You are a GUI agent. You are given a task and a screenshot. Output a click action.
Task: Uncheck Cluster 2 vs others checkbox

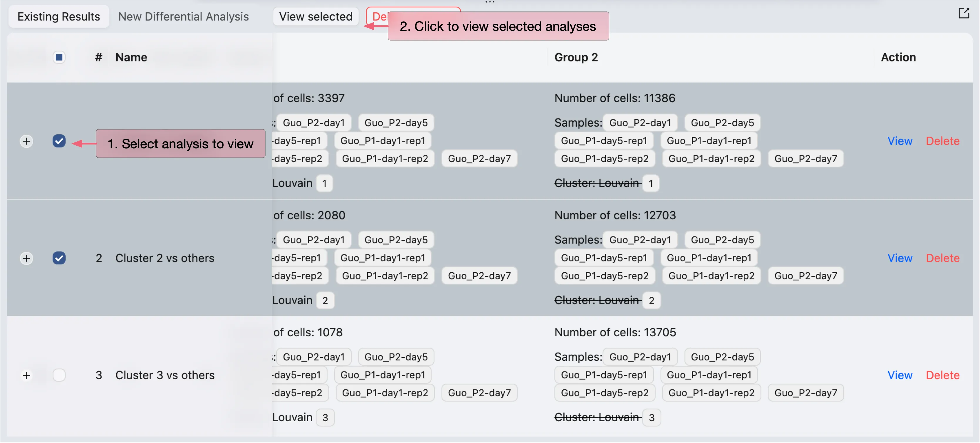coord(59,259)
